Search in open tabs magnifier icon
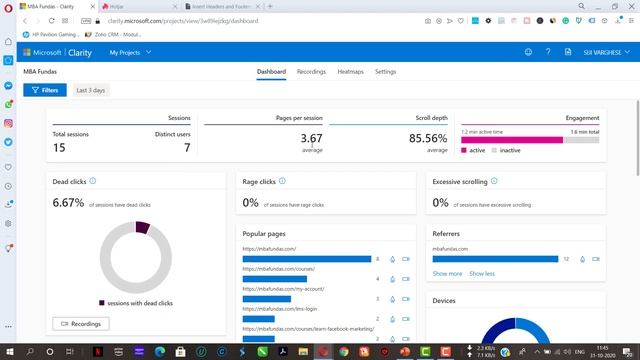The image size is (640, 360). [x=581, y=6]
